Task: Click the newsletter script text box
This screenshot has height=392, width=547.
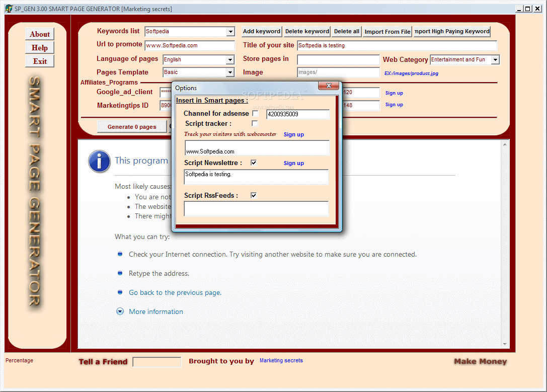Action: coord(256,177)
